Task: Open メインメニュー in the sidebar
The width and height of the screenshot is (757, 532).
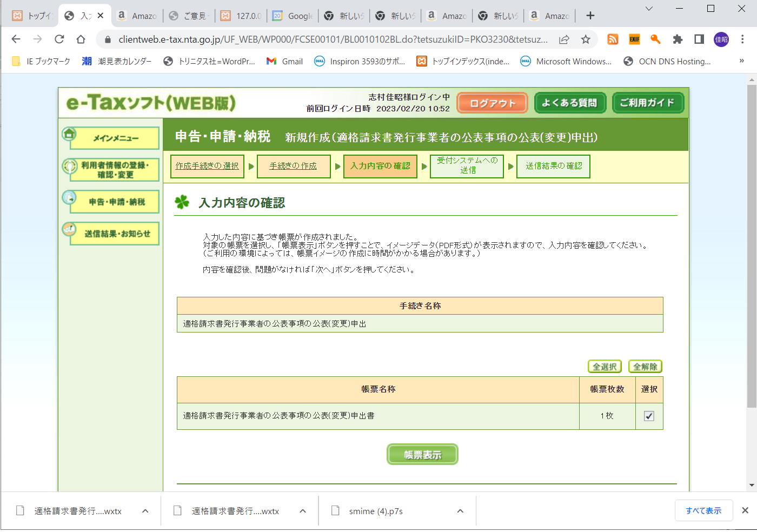Action: click(x=115, y=138)
